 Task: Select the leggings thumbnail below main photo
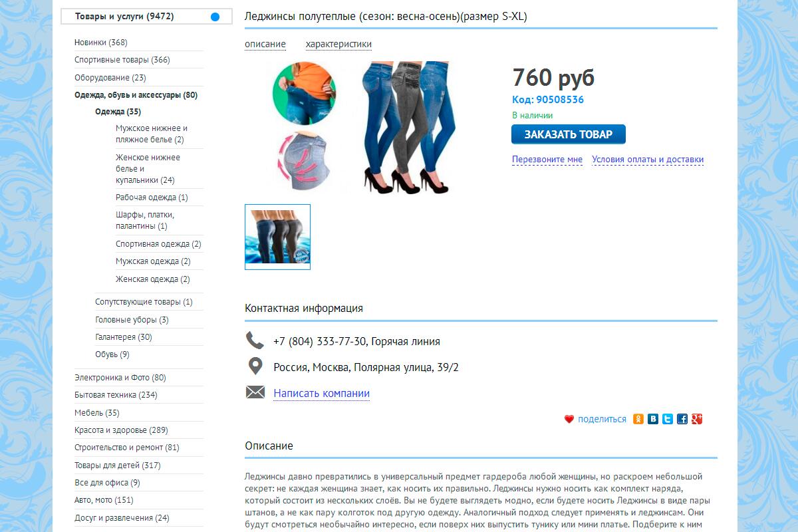[277, 237]
